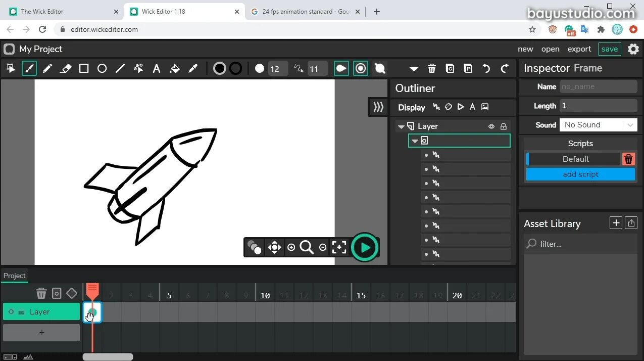Click the Asset Library filter field

pyautogui.click(x=580, y=244)
